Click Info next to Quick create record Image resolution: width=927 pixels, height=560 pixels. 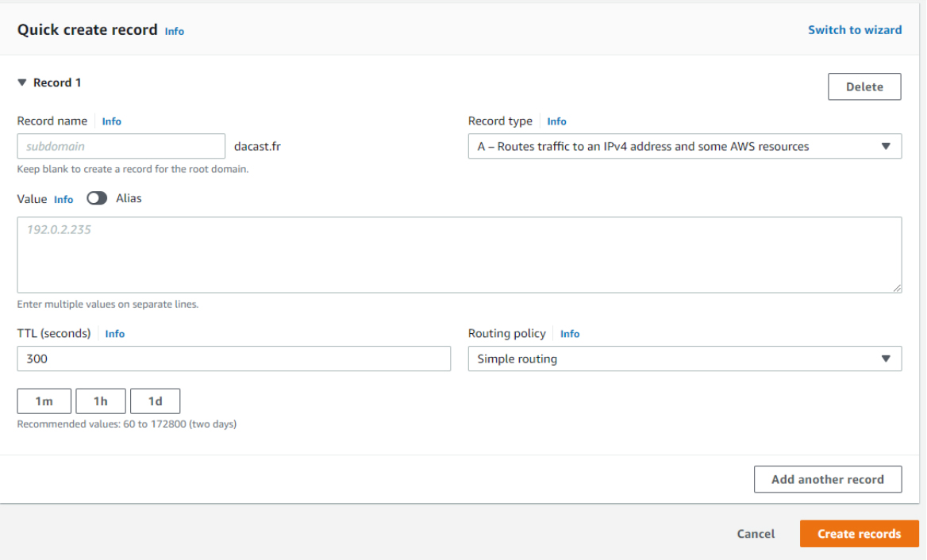[x=174, y=31]
